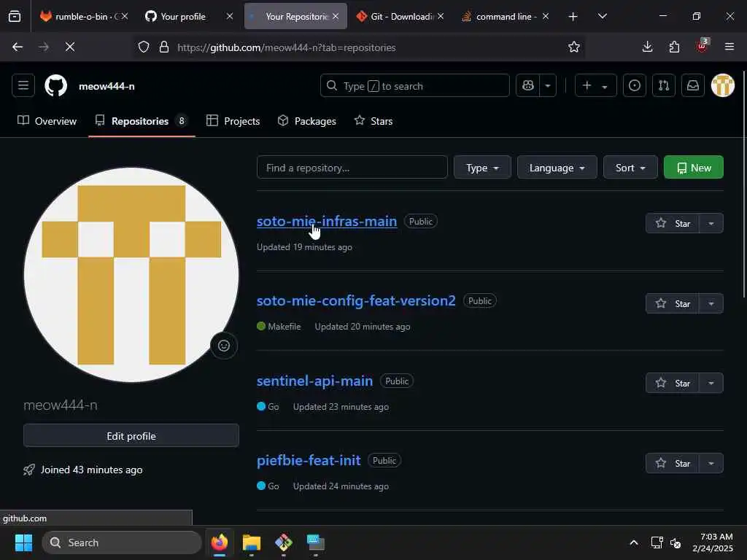Go to the Stars tab
The width and height of the screenshot is (747, 560).
coord(373,121)
